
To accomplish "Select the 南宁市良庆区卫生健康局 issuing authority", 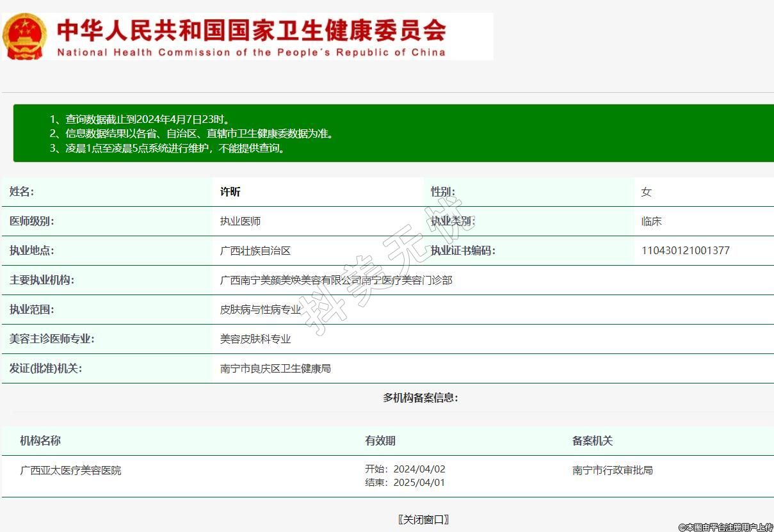I will pyautogui.click(x=275, y=369).
